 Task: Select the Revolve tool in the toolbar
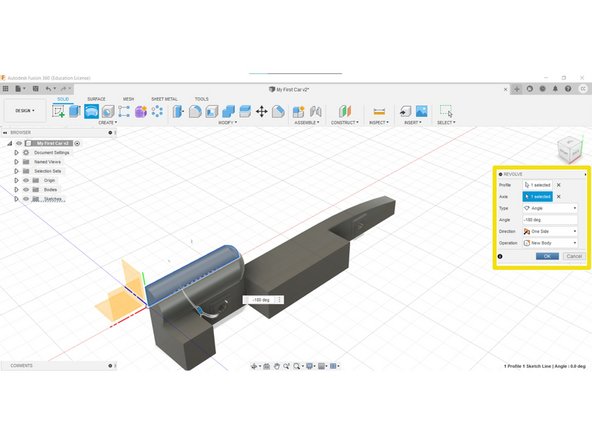pos(91,111)
